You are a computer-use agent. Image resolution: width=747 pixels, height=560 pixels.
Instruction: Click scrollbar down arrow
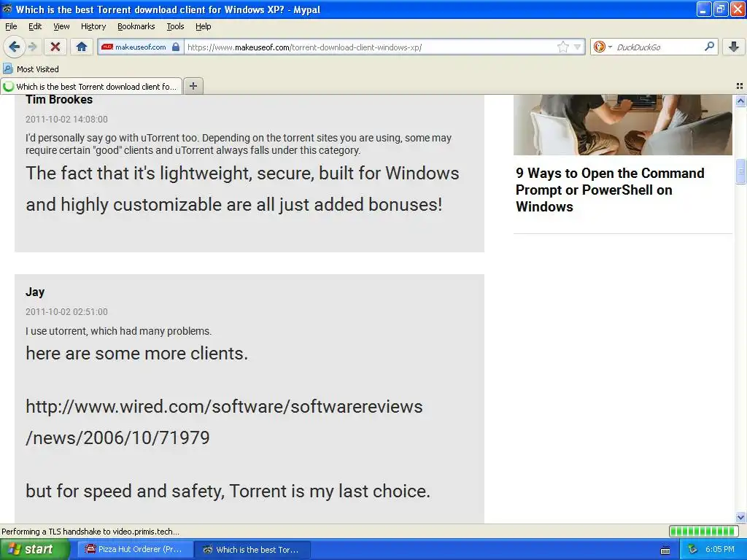tap(740, 517)
